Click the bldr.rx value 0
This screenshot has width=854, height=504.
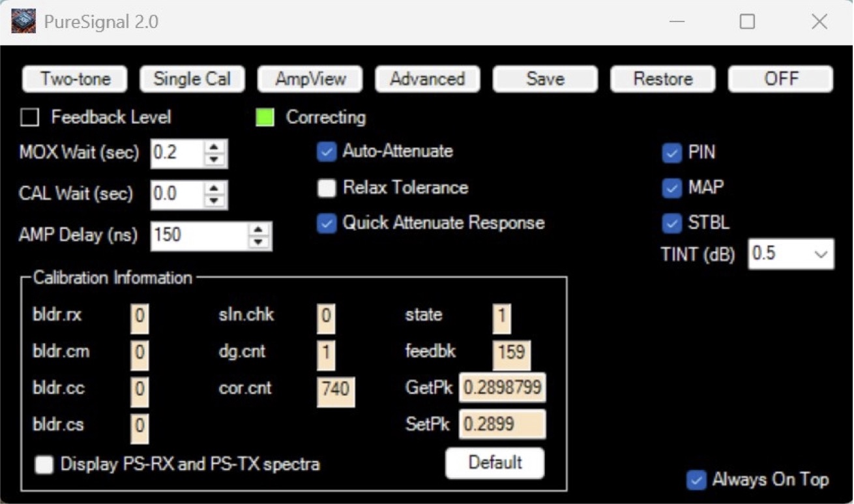click(x=140, y=318)
